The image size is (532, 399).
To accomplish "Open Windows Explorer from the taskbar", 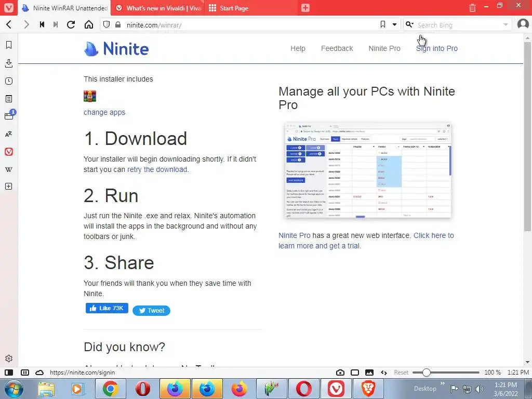I will click(x=46, y=389).
